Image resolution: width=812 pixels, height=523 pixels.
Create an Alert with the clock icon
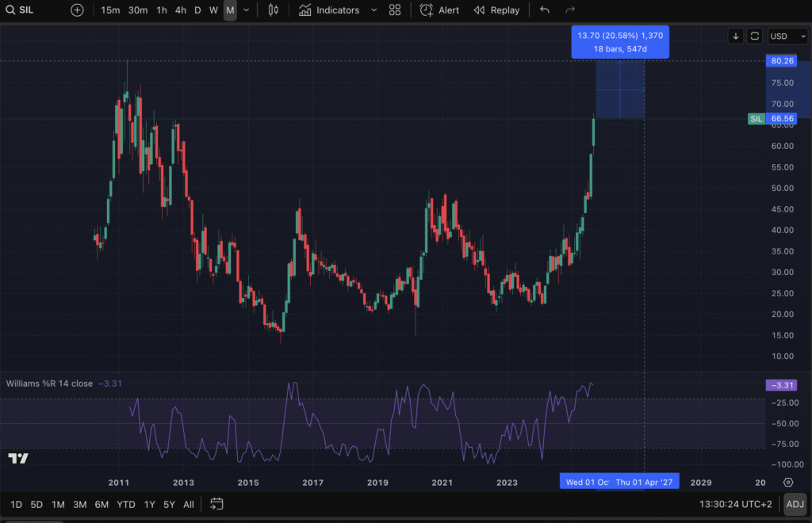point(439,10)
